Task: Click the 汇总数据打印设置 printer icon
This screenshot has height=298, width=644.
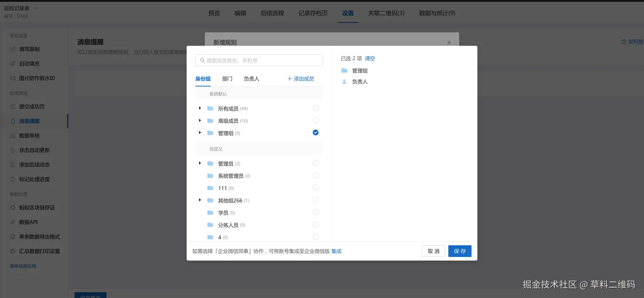Action: 13,251
